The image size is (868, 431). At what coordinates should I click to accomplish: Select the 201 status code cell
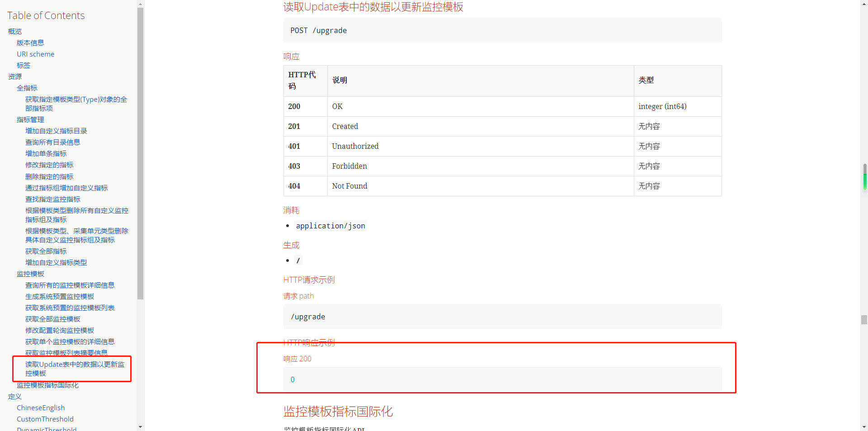305,126
